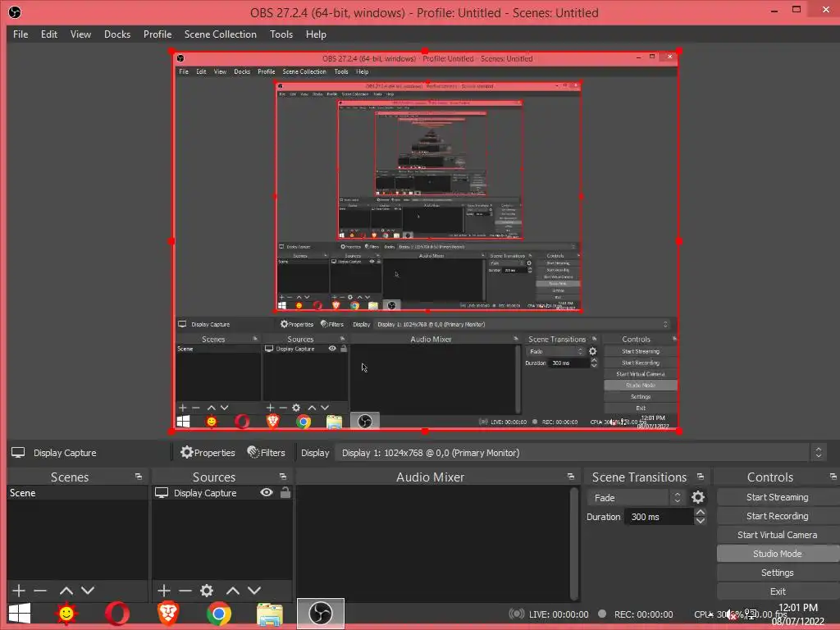Open Settings from Controls
This screenshot has width=840, height=630.
[778, 573]
